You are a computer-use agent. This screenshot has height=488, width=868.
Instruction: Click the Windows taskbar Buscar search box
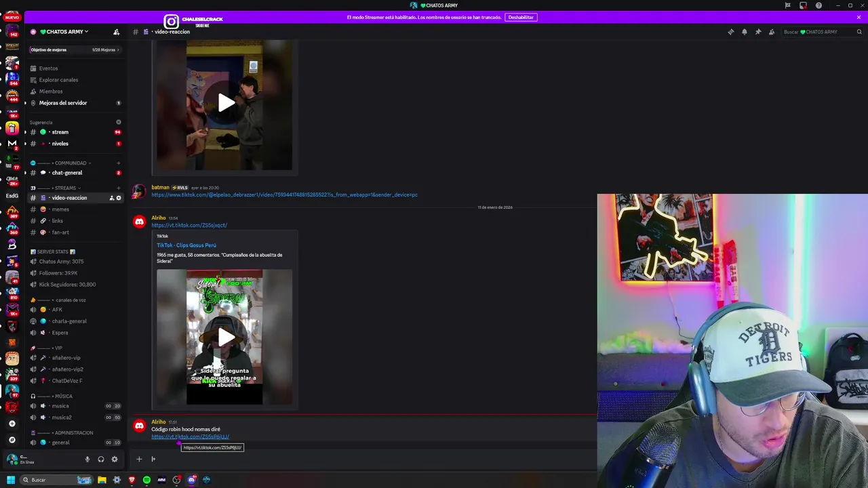click(x=57, y=480)
